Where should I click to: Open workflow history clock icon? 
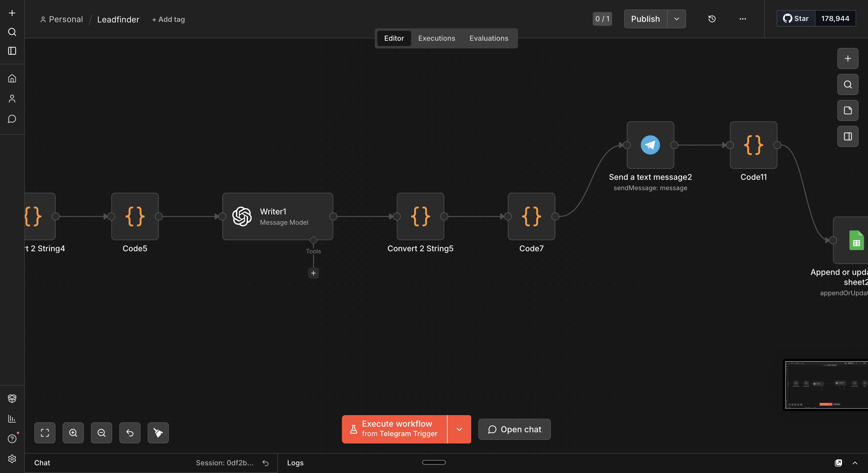point(712,19)
